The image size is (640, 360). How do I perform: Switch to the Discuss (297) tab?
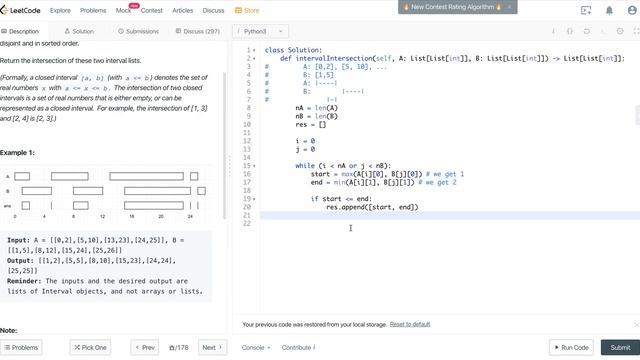pos(198,31)
